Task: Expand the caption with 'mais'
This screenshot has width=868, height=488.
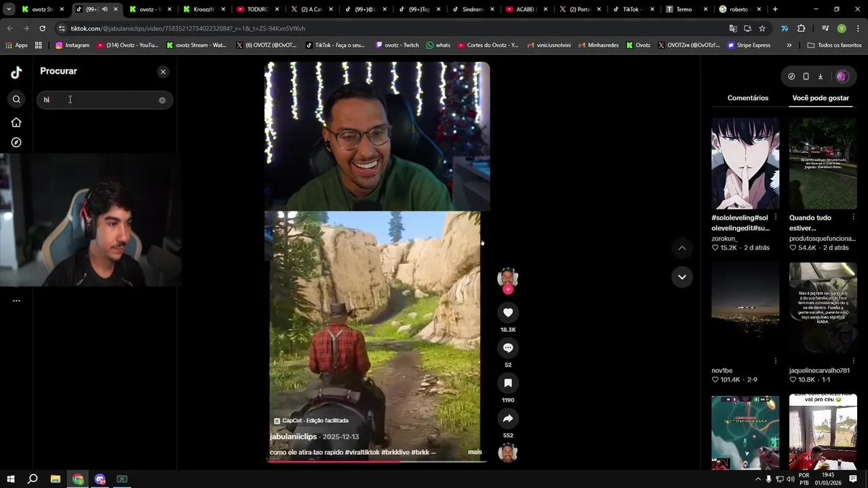Action: [x=475, y=452]
